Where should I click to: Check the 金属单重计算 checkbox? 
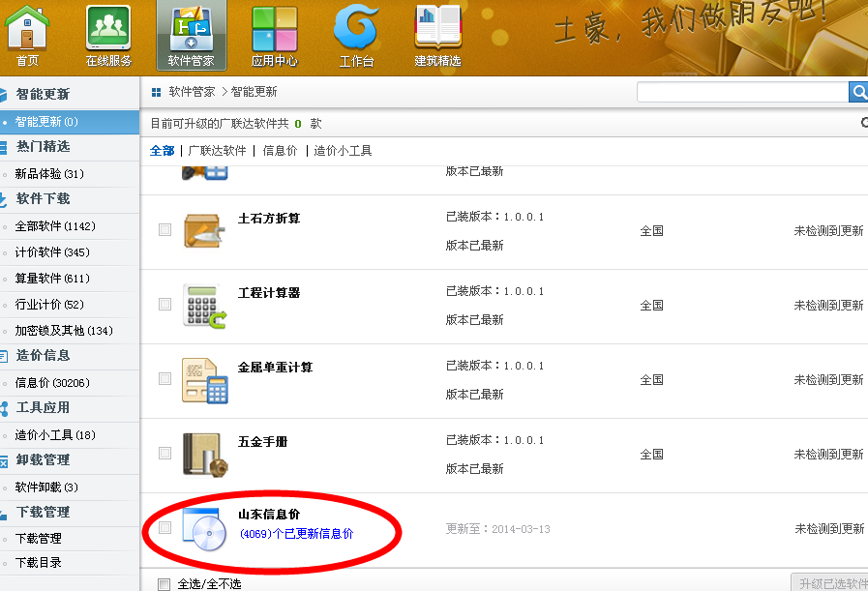(165, 378)
